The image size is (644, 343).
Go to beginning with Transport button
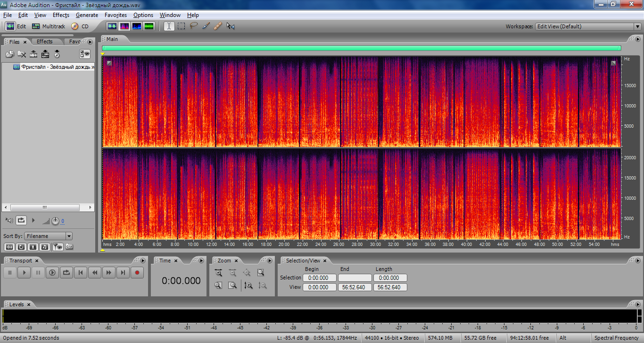tap(81, 272)
